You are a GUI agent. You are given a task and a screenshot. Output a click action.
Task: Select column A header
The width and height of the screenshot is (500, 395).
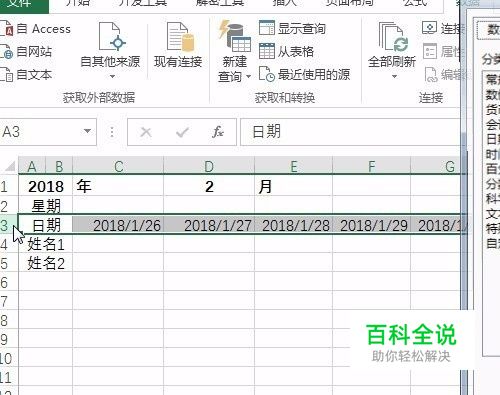click(x=32, y=166)
